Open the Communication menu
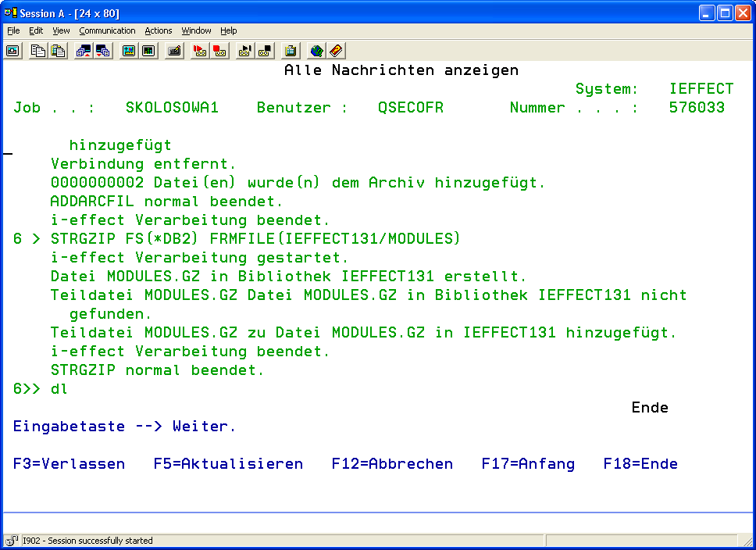The height and width of the screenshot is (550, 756). 107,30
